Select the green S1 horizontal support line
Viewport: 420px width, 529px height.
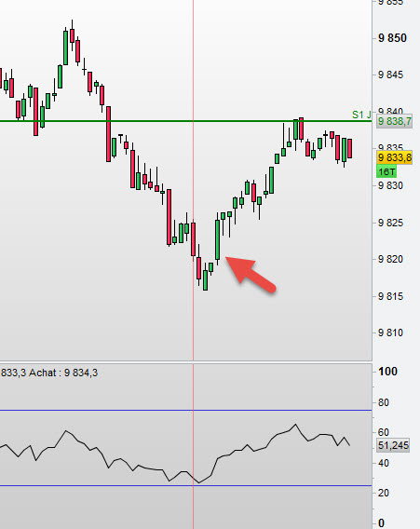point(185,121)
